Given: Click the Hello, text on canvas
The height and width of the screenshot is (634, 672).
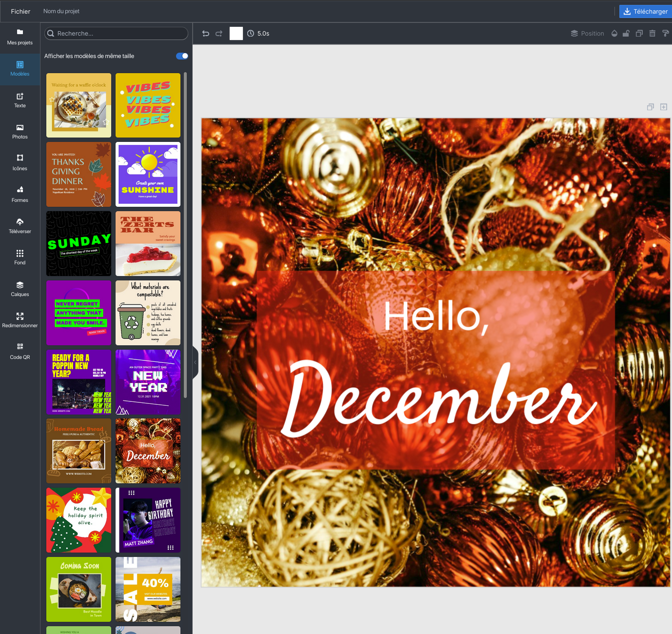Looking at the screenshot, I should [x=436, y=317].
